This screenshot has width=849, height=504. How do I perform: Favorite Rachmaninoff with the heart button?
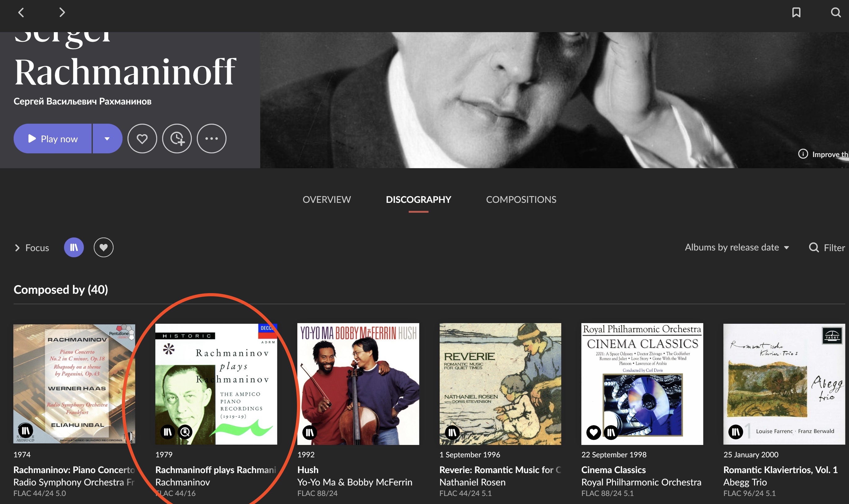pyautogui.click(x=142, y=139)
